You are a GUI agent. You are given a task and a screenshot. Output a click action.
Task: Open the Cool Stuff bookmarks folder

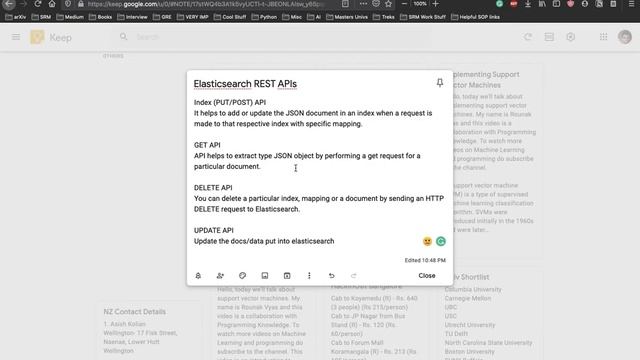coord(230,17)
